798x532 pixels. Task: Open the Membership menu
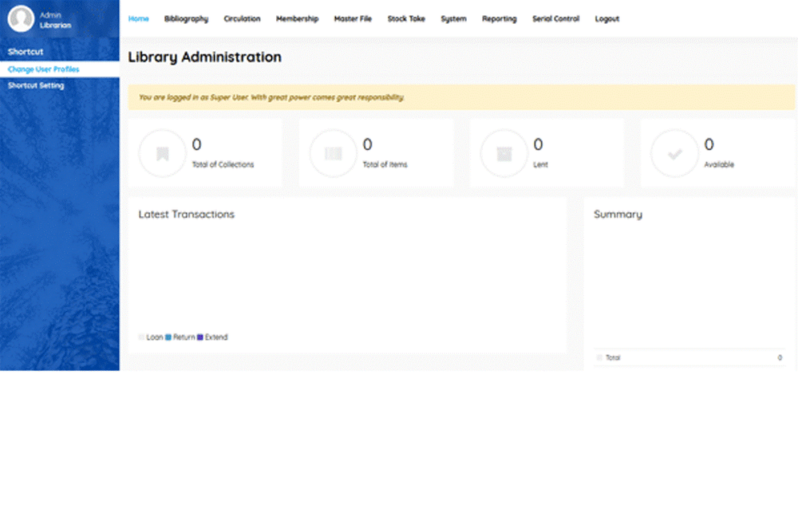point(297,18)
